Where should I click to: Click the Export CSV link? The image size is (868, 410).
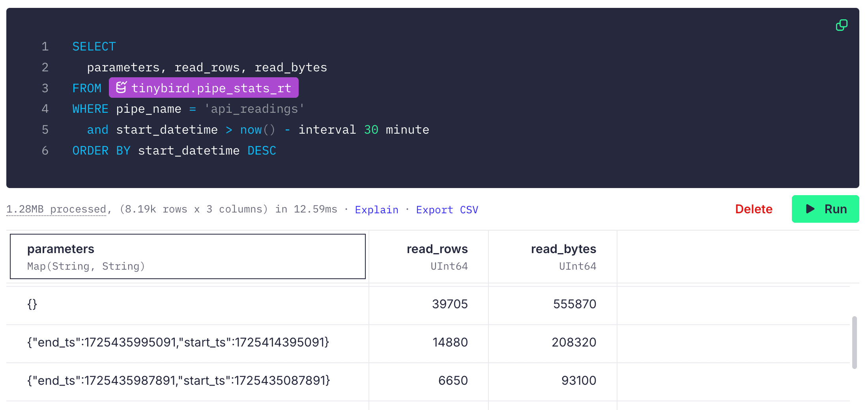point(447,210)
